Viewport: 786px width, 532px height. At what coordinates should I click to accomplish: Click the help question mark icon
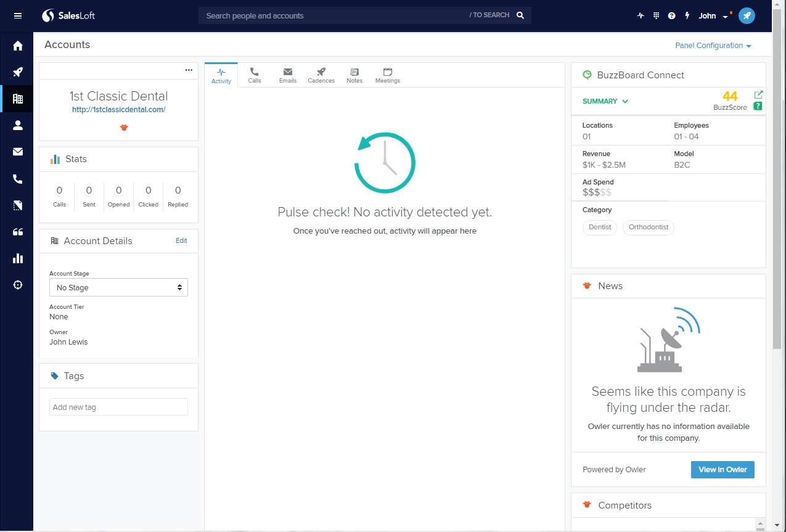[672, 16]
